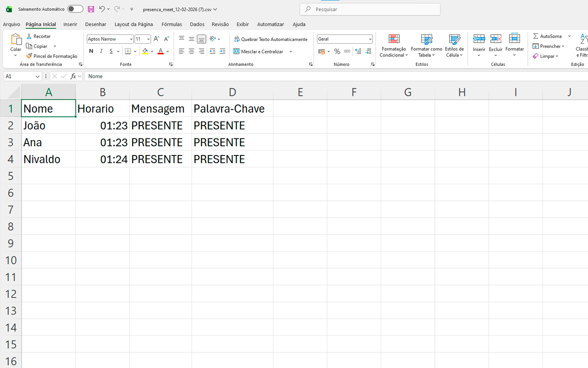Align text to middle vertically
Viewport: 588px width, 368px height.
coord(192,39)
